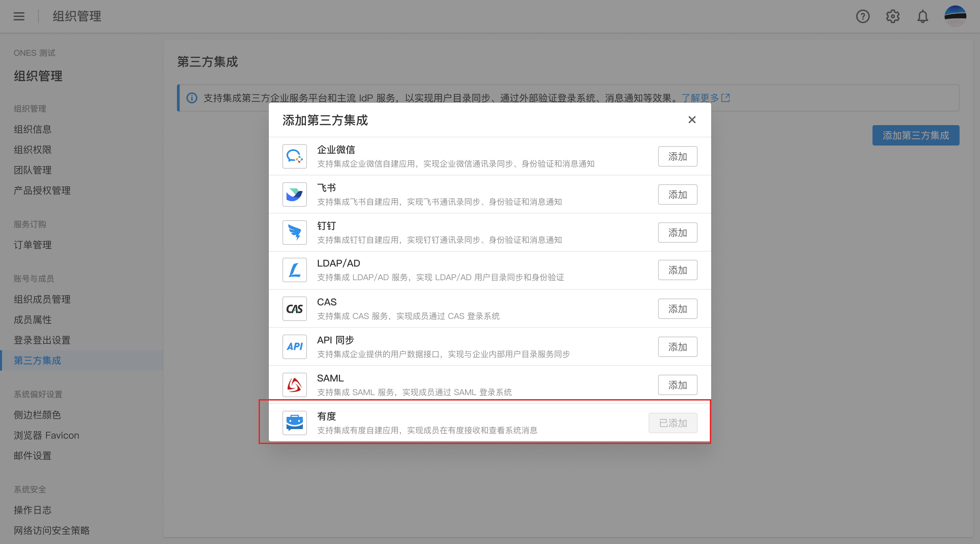Click the 飞书 logo icon

[294, 194]
